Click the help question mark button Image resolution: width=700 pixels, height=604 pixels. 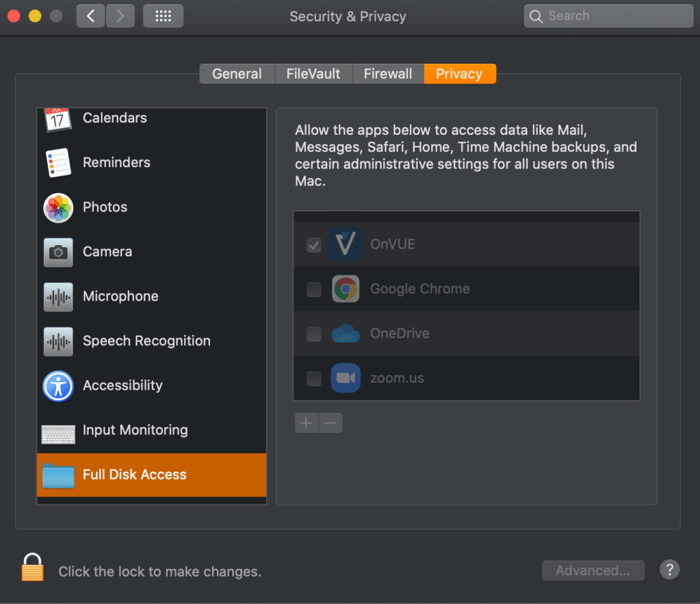(669, 570)
